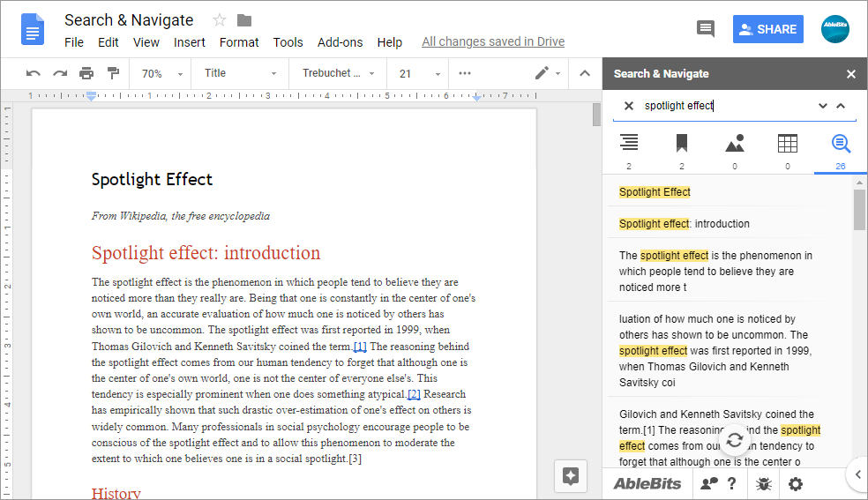Open the Add-ons menu
868x500 pixels.
coord(340,42)
